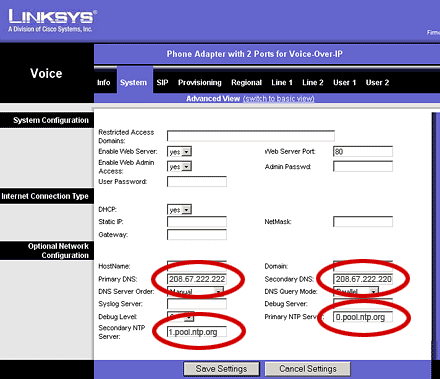Expand the Enable Web Server dropdown

[179, 152]
